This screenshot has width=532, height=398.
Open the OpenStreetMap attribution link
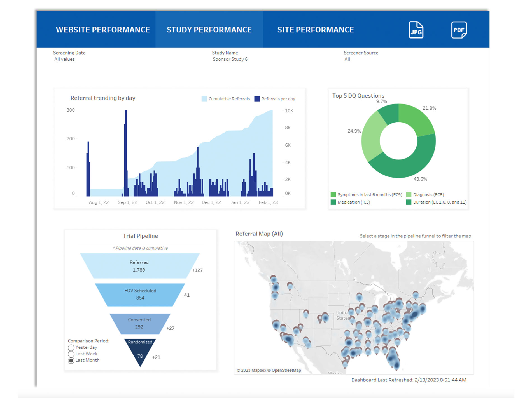[x=286, y=370]
